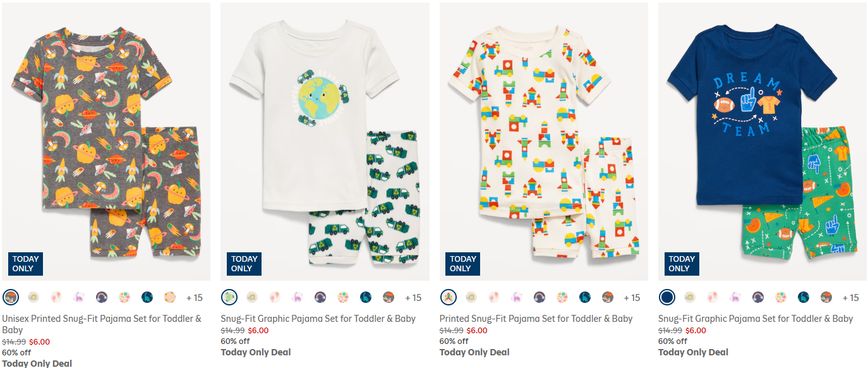This screenshot has width=868, height=368.
Task: View the Dream Team football pajama image
Action: [761, 139]
